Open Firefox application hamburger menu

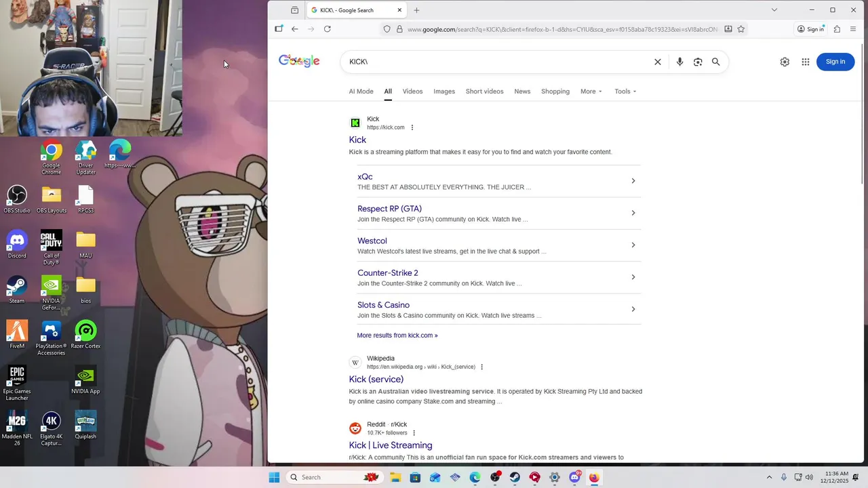click(853, 29)
